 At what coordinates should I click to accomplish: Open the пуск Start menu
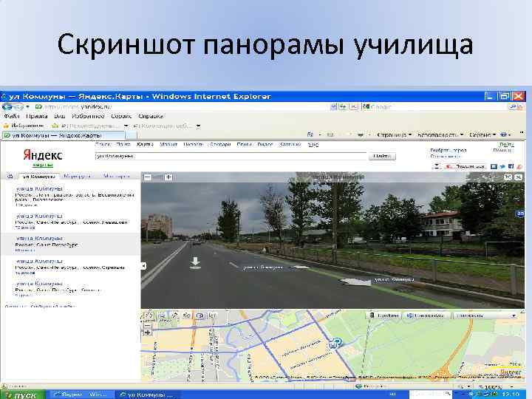22,395
